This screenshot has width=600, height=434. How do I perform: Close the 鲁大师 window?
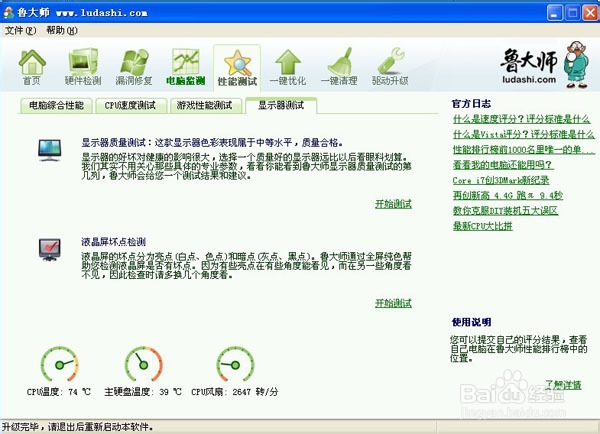coord(590,13)
